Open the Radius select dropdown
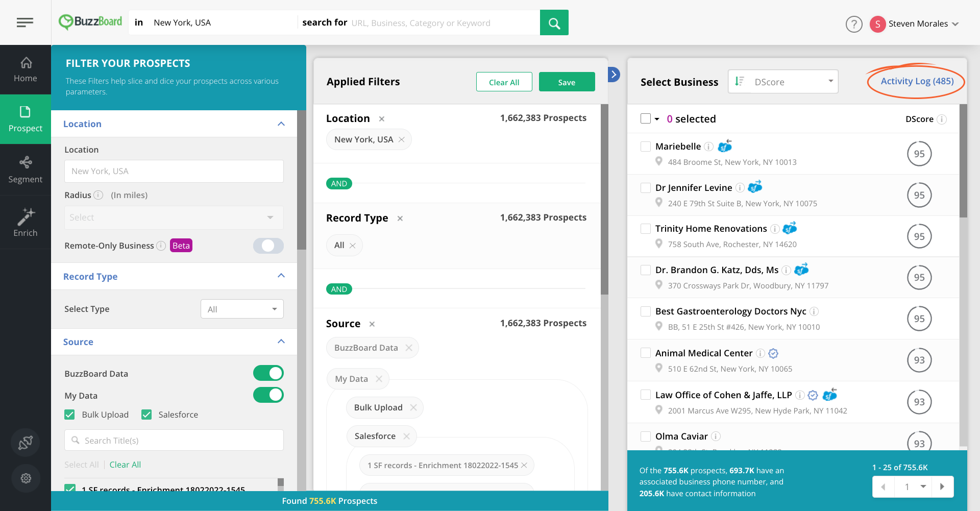 [x=174, y=217]
